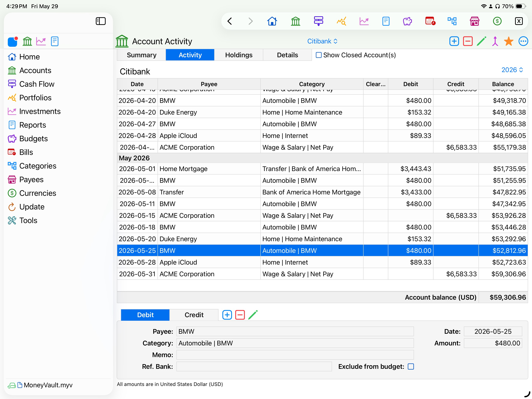Screen dimensions: 532x399
Task: Edit transaction with lower pencil icon
Action: coord(253,315)
